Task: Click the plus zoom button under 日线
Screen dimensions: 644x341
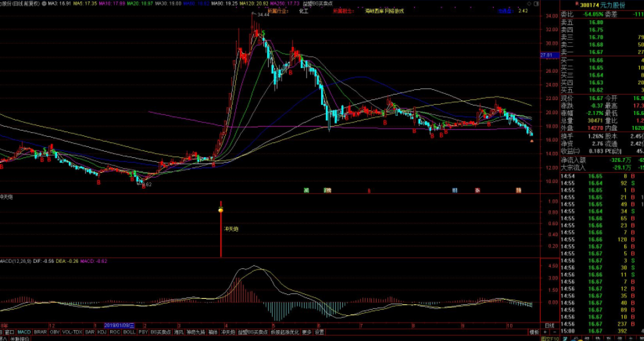Action: click(545, 332)
